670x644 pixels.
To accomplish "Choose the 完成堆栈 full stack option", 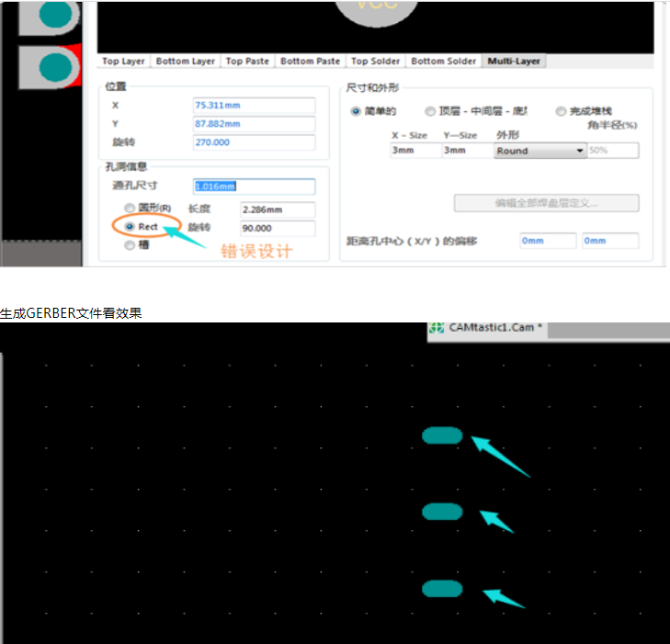I will point(561,111).
